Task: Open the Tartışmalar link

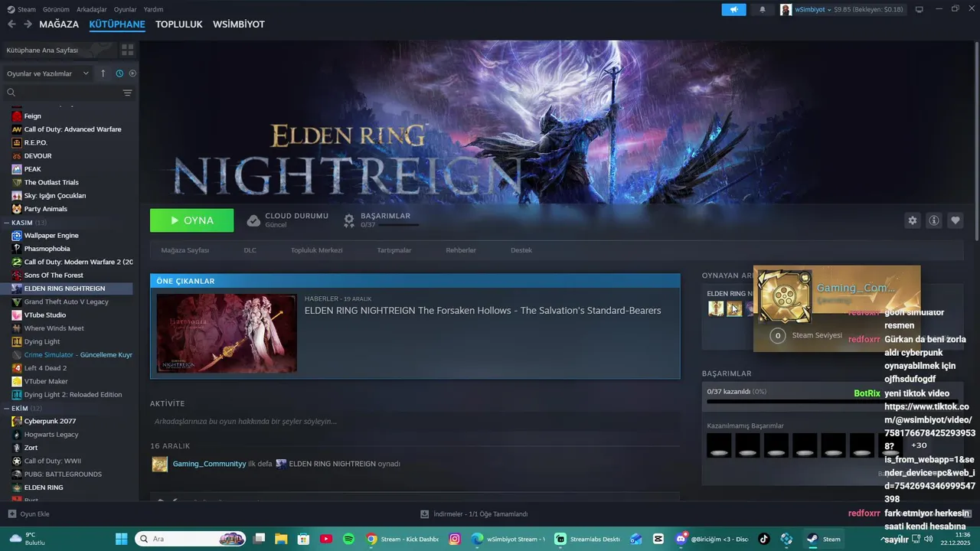Action: coord(394,250)
